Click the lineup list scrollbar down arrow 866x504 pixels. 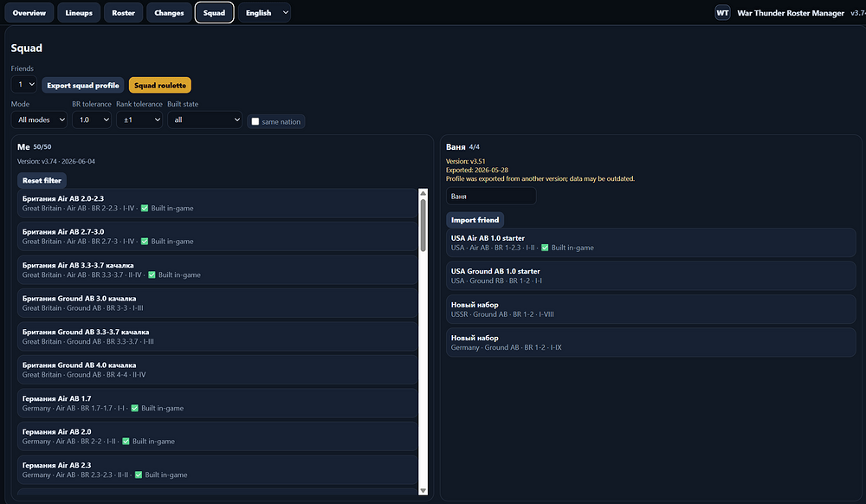[423, 491]
